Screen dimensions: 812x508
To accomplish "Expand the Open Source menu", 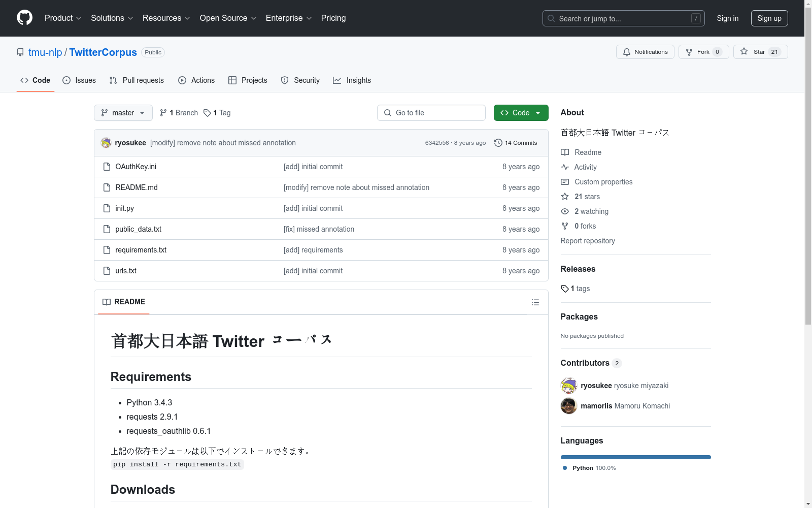I will click(228, 18).
